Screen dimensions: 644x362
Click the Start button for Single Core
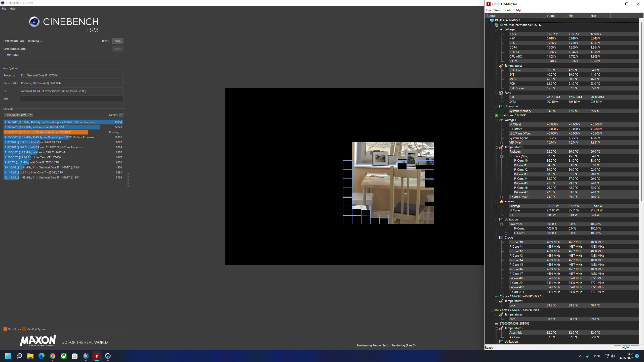[x=118, y=49]
